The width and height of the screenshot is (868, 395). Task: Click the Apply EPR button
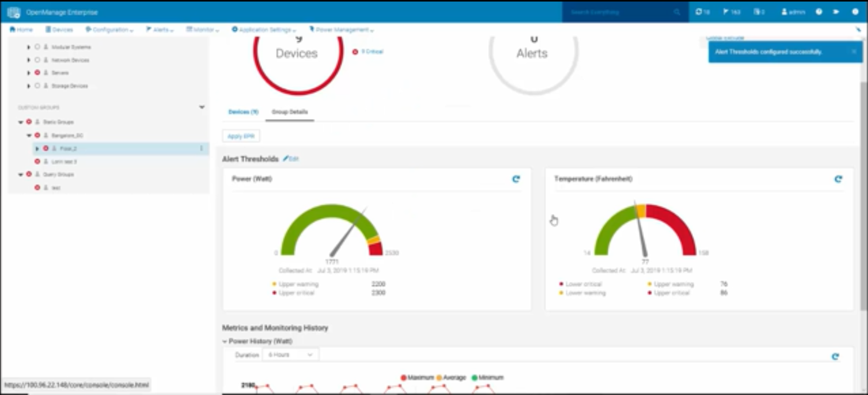tap(241, 136)
